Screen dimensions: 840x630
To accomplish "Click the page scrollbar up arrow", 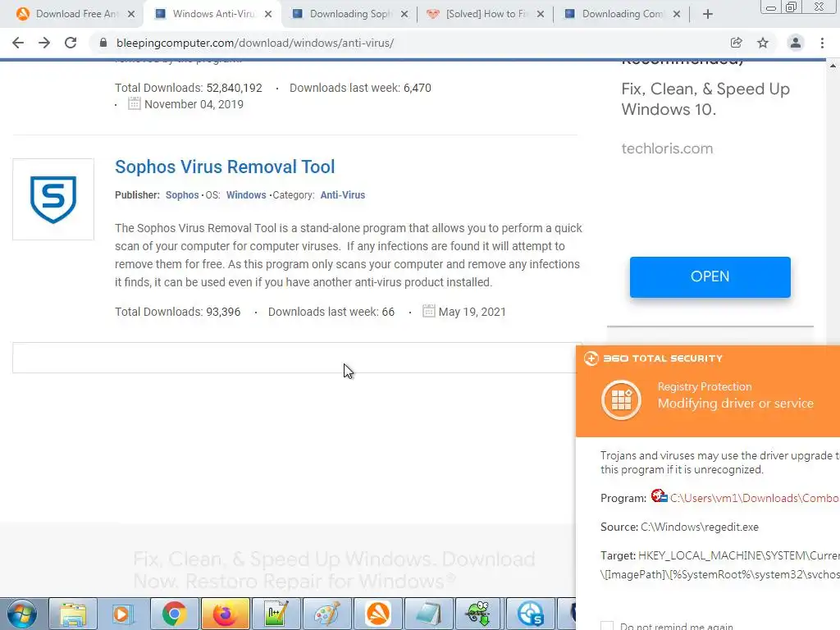I will 833,66.
